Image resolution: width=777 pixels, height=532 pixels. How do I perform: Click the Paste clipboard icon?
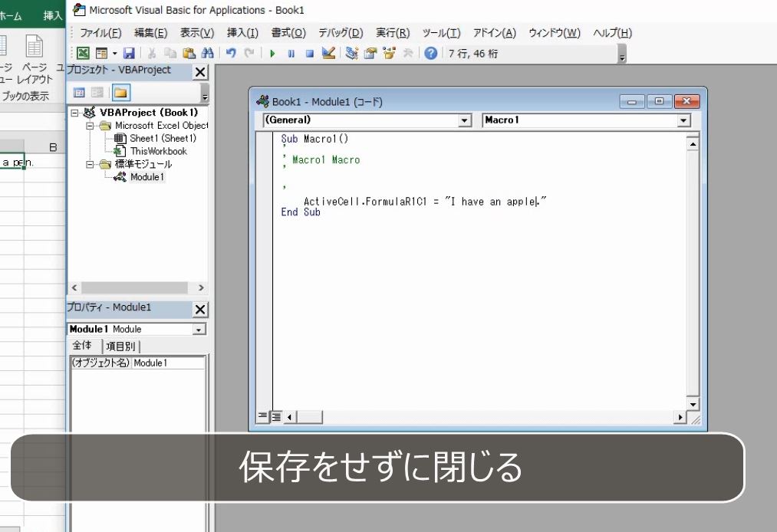pyautogui.click(x=189, y=53)
